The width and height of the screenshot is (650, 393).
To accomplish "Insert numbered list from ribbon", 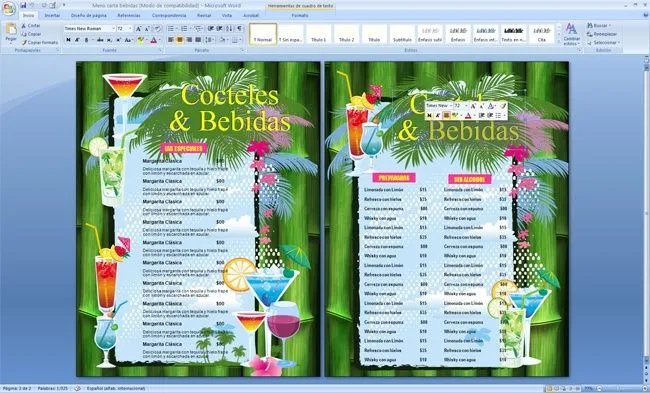I will click(x=184, y=29).
